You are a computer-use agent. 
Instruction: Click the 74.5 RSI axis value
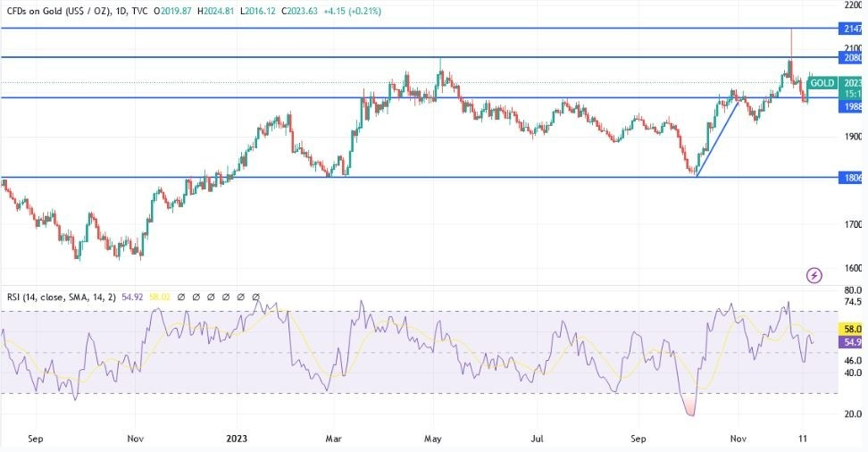point(853,302)
